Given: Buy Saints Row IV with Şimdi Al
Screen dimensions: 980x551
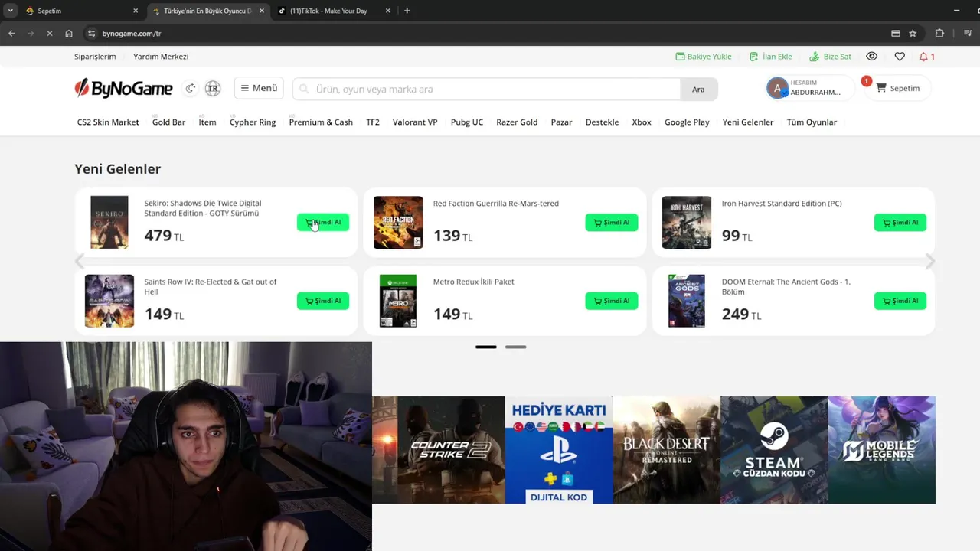Looking at the screenshot, I should pos(323,301).
